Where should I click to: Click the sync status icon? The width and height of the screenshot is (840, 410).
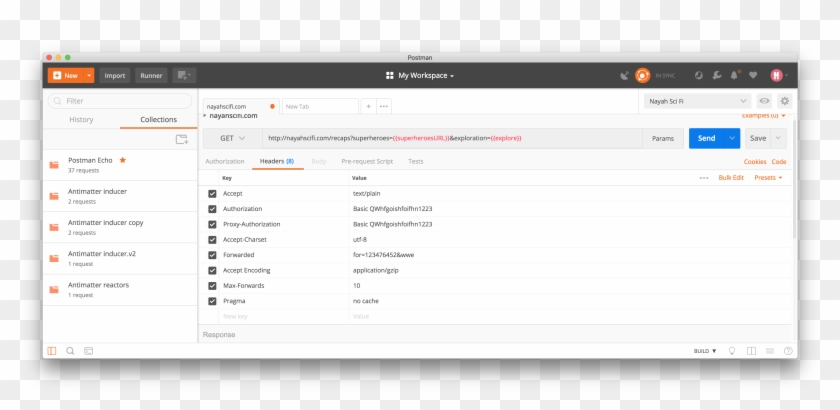642,75
